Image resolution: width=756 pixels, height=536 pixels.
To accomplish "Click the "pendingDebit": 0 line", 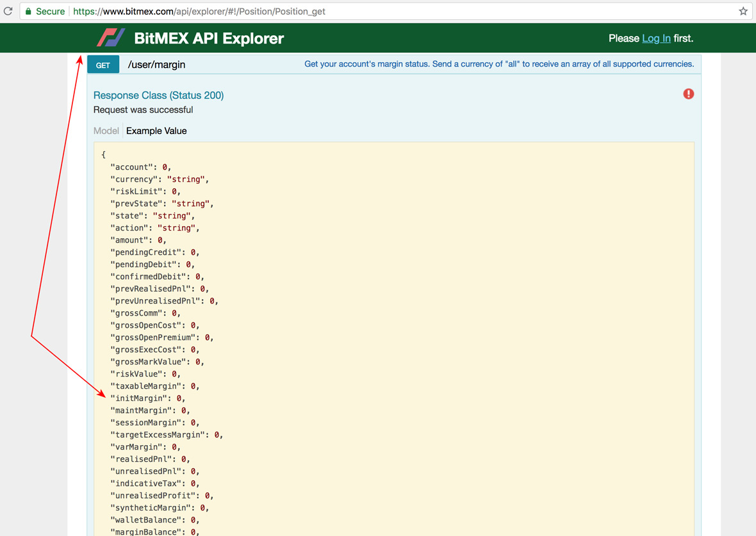I will [152, 264].
